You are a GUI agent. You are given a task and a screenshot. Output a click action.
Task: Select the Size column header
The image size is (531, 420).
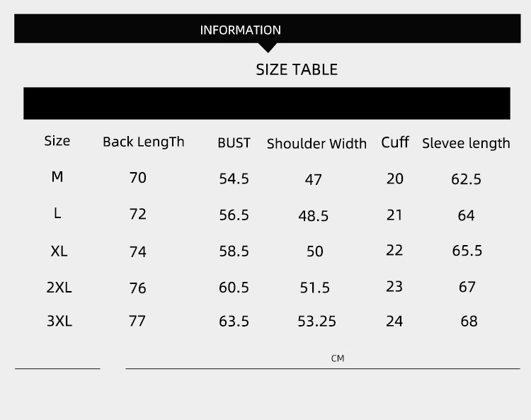pyautogui.click(x=57, y=140)
